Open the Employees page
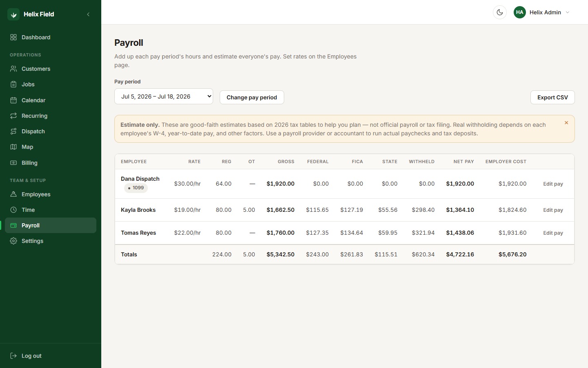This screenshot has height=368, width=588. coord(51,194)
